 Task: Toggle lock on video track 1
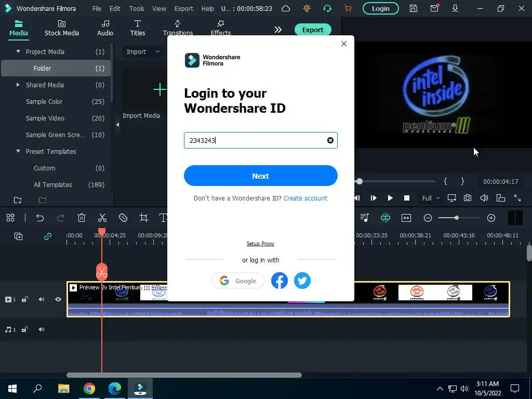25,299
